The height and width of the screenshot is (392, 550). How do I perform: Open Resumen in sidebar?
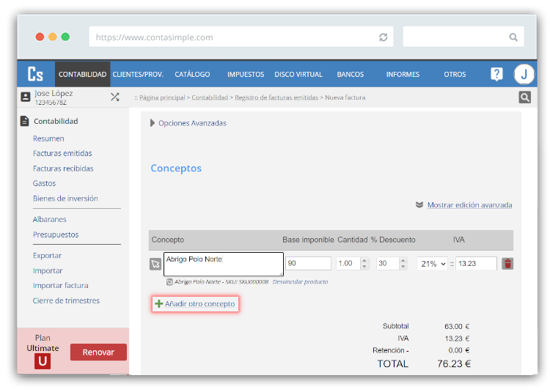tap(48, 138)
